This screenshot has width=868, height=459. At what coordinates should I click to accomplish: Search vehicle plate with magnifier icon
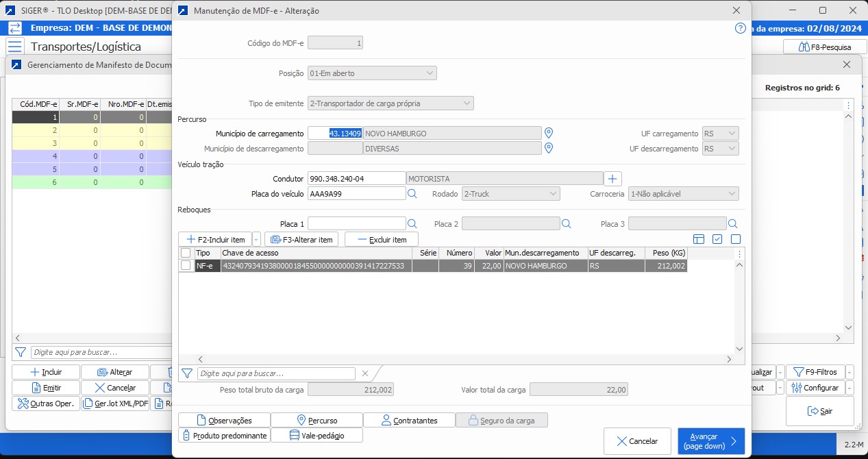pyautogui.click(x=412, y=194)
